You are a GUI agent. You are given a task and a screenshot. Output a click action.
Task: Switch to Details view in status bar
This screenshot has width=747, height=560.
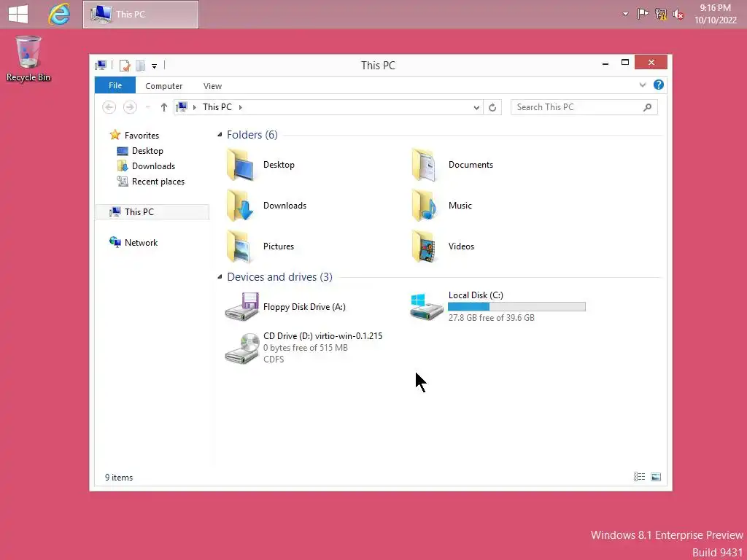tap(639, 477)
